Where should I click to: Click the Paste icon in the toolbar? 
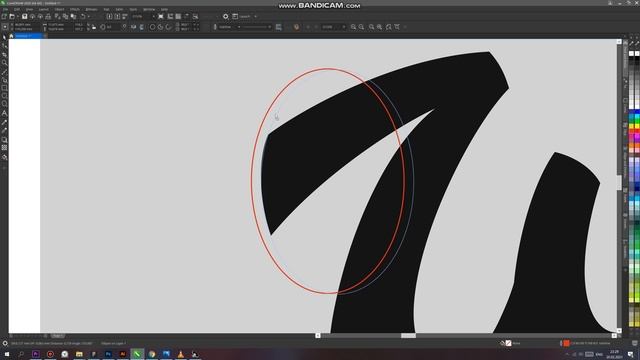click(x=73, y=16)
